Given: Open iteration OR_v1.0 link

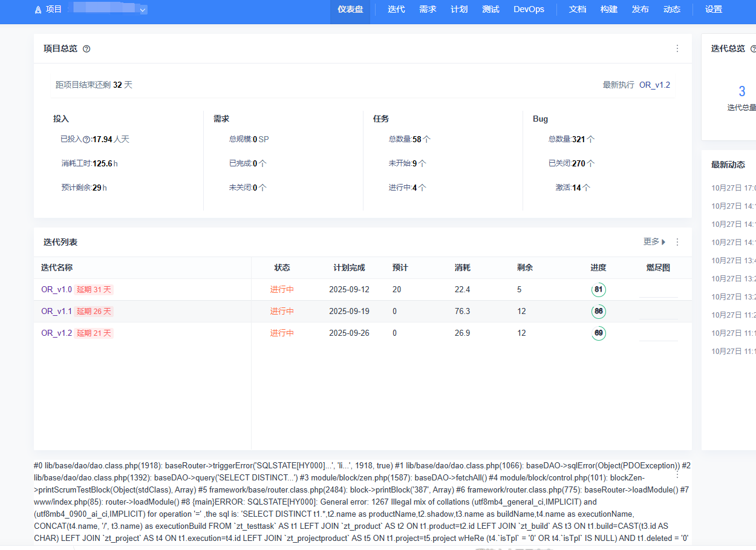Looking at the screenshot, I should [x=56, y=290].
